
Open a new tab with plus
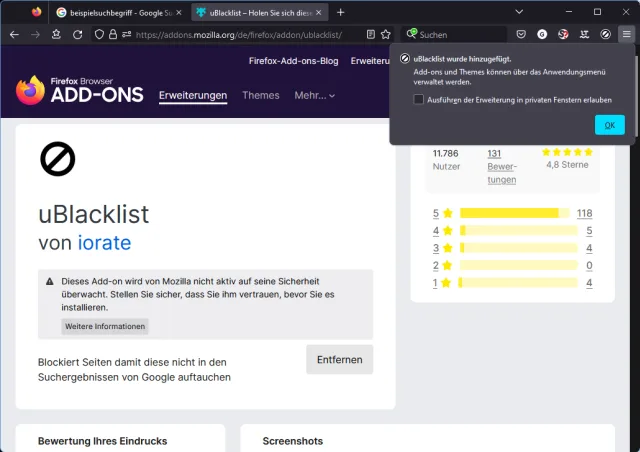(x=340, y=13)
